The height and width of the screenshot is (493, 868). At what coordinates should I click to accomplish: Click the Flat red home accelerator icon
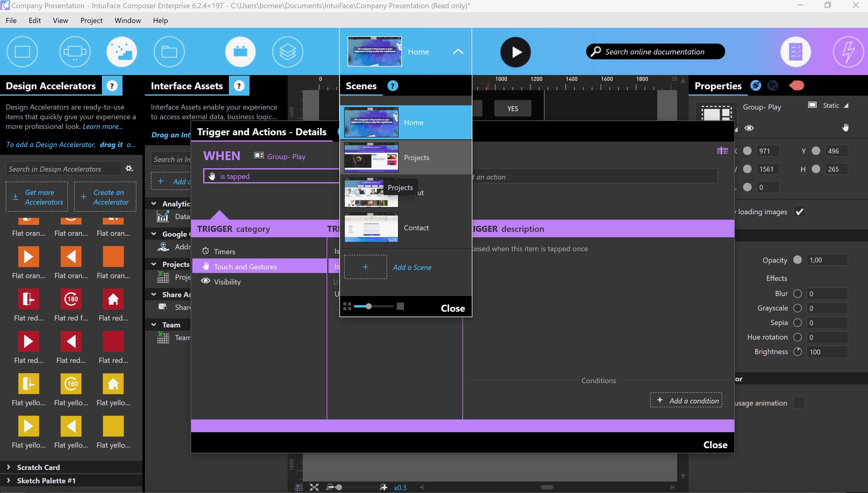pyautogui.click(x=113, y=299)
